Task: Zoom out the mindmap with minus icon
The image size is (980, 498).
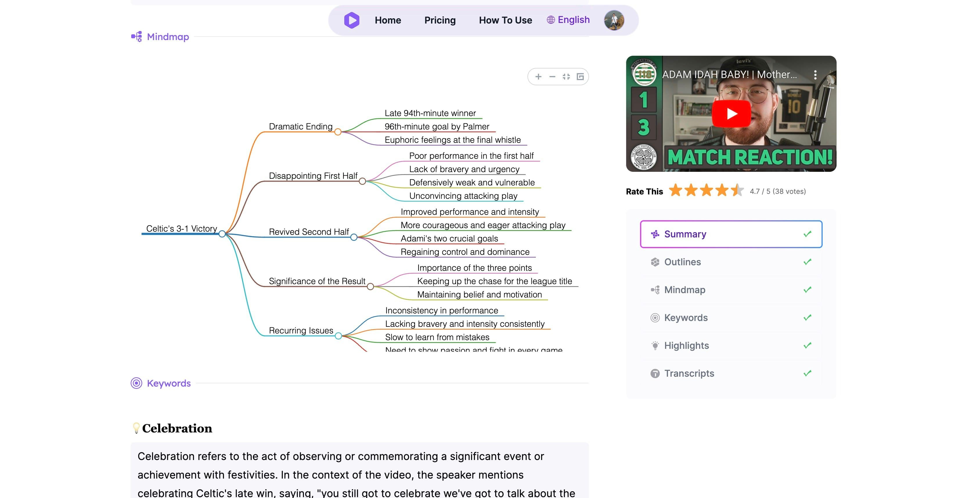Action: (x=552, y=77)
